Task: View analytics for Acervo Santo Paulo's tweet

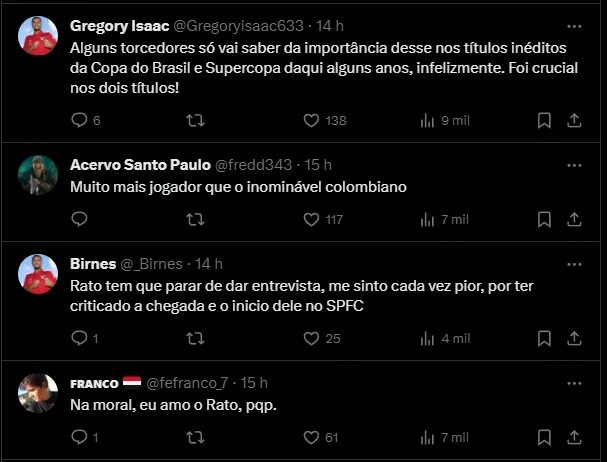Action: pyautogui.click(x=428, y=219)
